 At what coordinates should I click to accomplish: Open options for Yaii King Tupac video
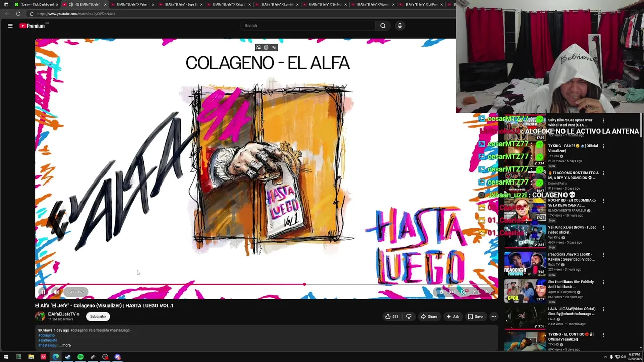(x=603, y=228)
